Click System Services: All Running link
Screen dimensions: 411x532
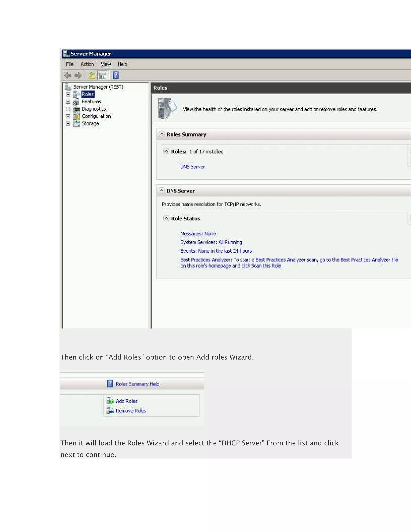[x=211, y=242]
